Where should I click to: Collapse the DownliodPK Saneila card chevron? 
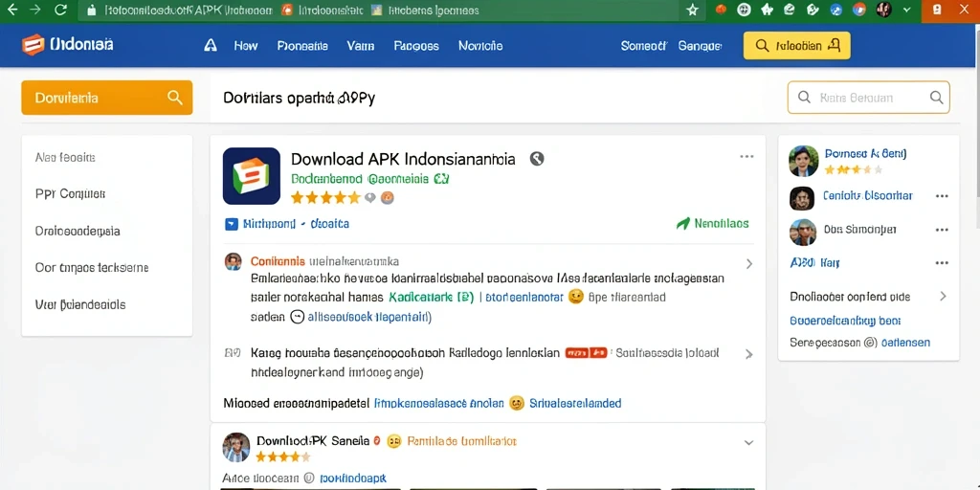coord(748,442)
